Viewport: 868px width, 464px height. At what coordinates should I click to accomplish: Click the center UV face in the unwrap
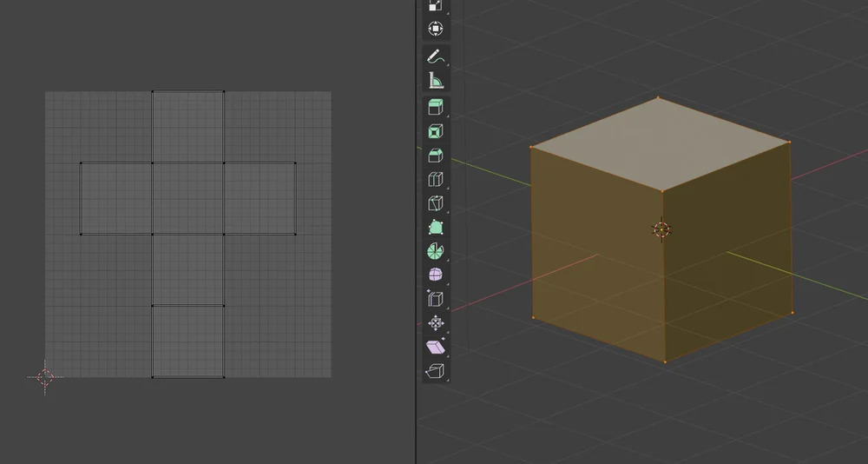pyautogui.click(x=188, y=198)
